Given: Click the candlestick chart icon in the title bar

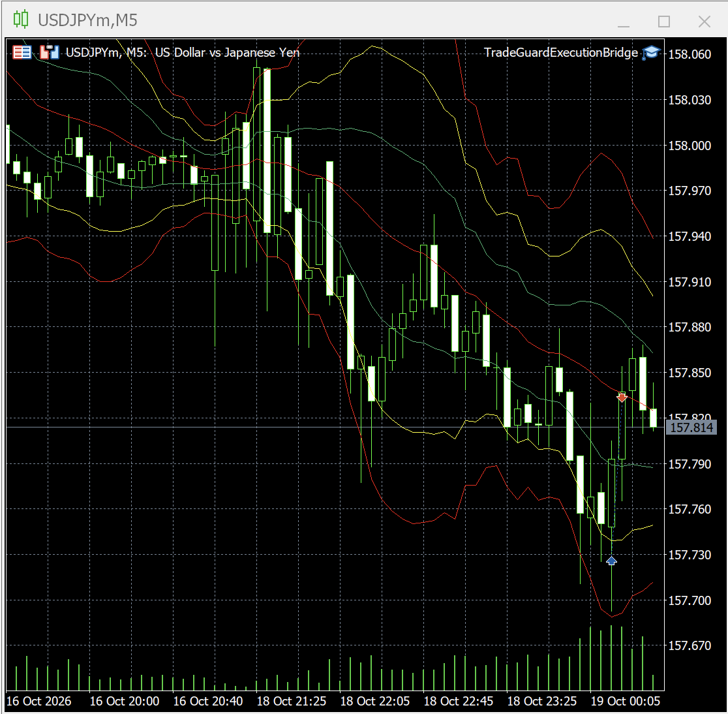Looking at the screenshot, I should click(21, 20).
